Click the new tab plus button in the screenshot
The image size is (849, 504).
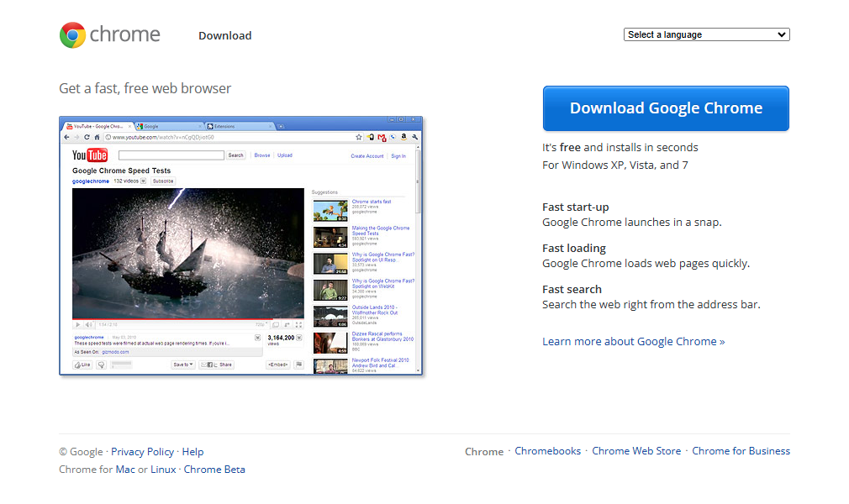[281, 126]
